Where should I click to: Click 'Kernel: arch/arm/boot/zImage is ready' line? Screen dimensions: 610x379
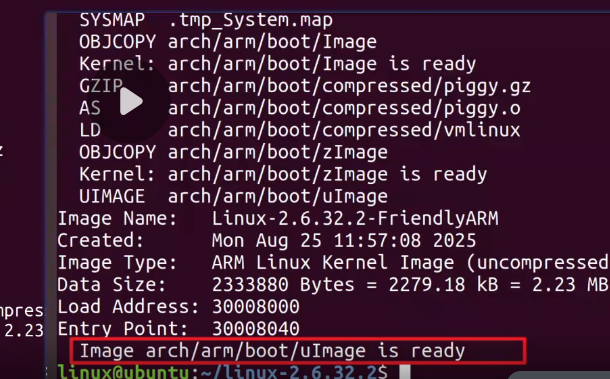[283, 174]
